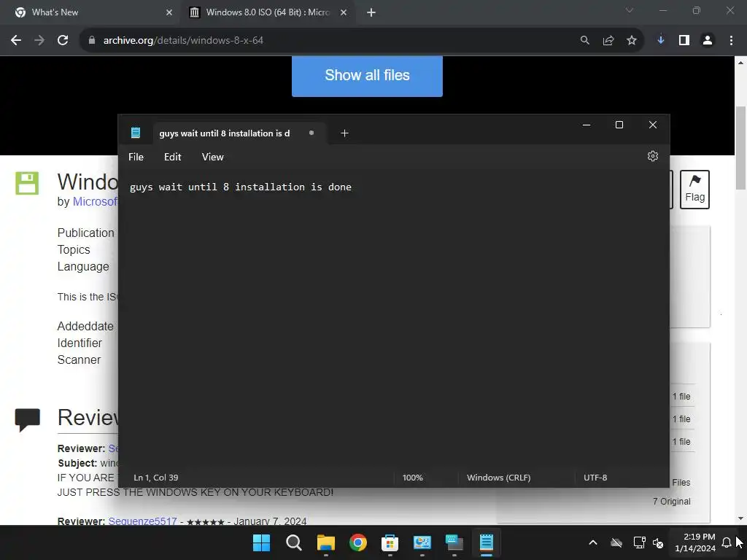
Task: View site information lock icon
Action: pyautogui.click(x=92, y=41)
